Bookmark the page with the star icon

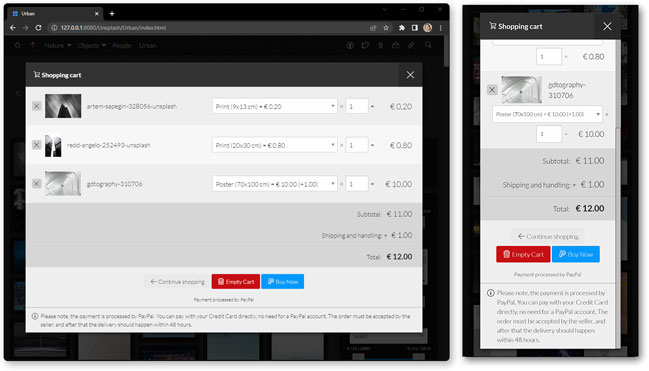[386, 28]
